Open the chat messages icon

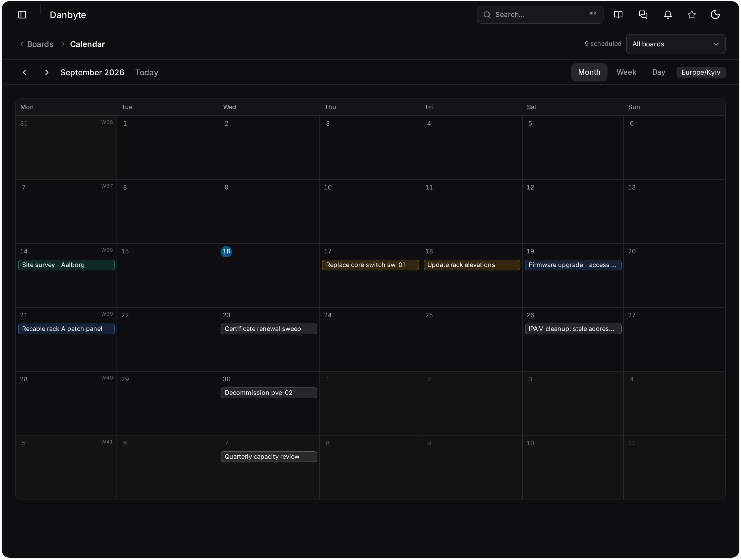click(643, 15)
